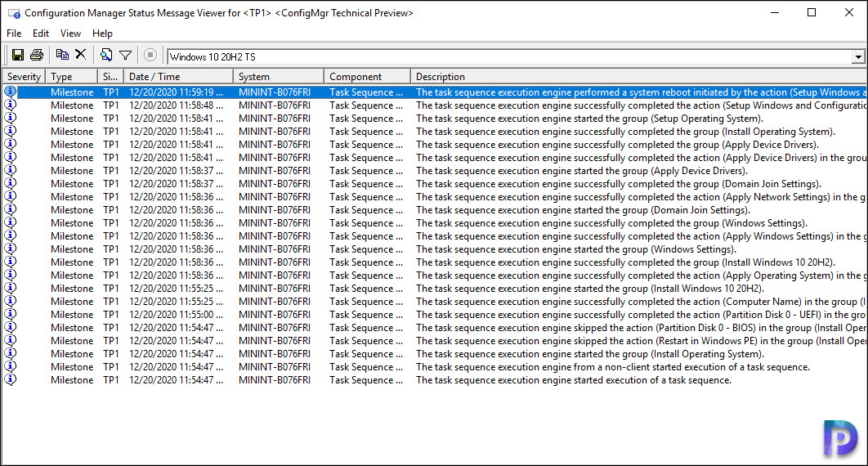Open the Edit menu

(40, 34)
